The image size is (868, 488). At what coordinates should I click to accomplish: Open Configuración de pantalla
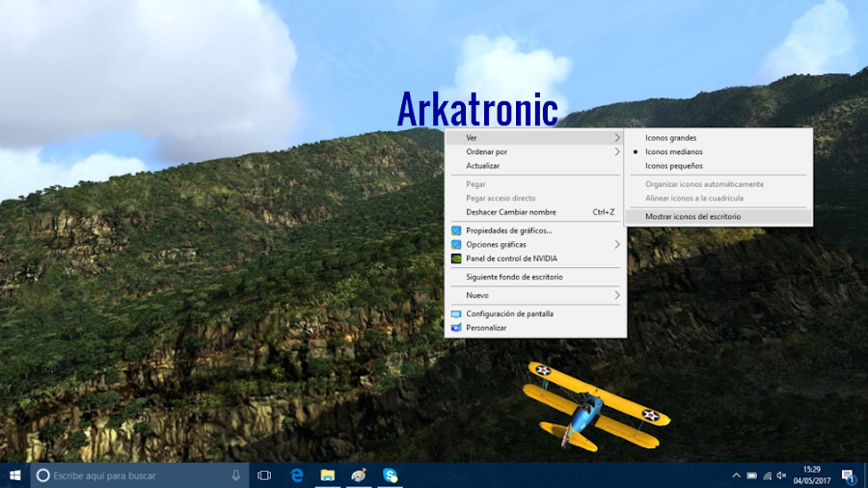coord(535,313)
